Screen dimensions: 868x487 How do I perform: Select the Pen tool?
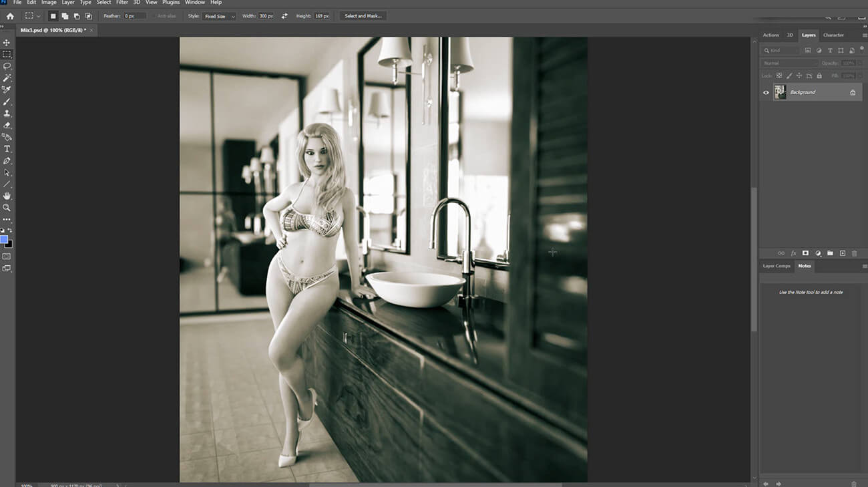click(x=7, y=161)
